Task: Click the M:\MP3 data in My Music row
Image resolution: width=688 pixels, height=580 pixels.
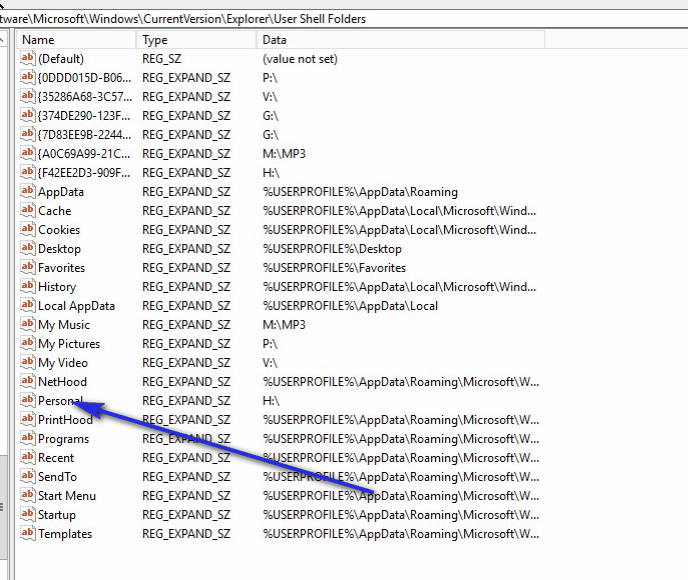Action: pyautogui.click(x=284, y=325)
